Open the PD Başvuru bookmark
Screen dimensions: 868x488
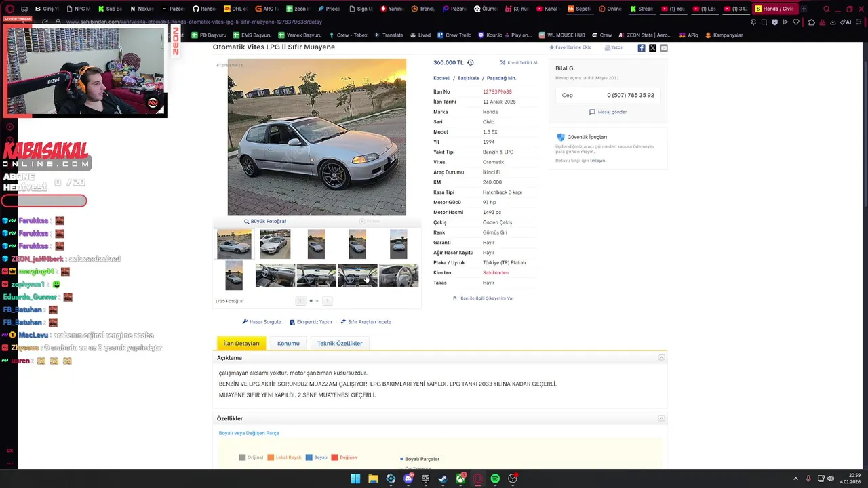coord(209,35)
